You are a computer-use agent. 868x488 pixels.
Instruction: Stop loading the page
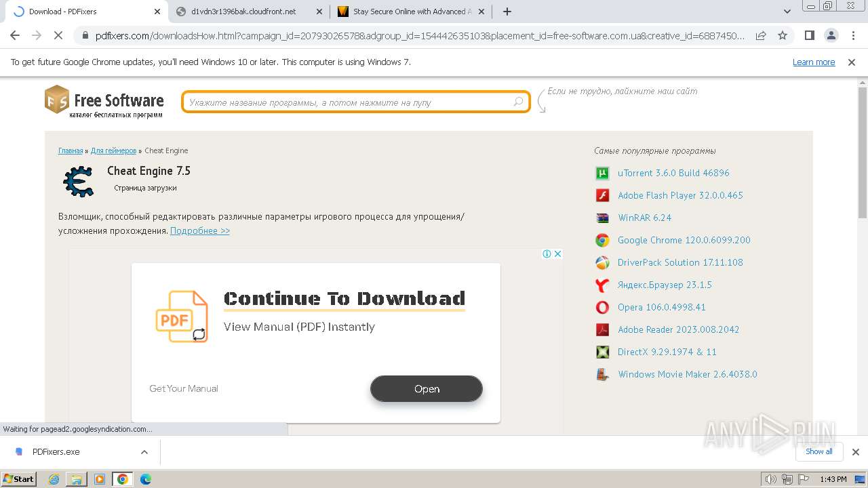(x=58, y=35)
